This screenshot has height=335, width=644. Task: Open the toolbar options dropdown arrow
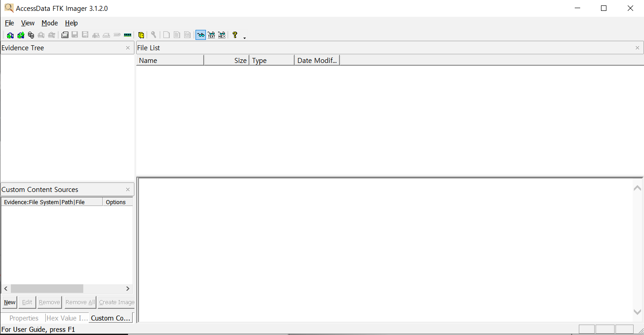point(244,38)
